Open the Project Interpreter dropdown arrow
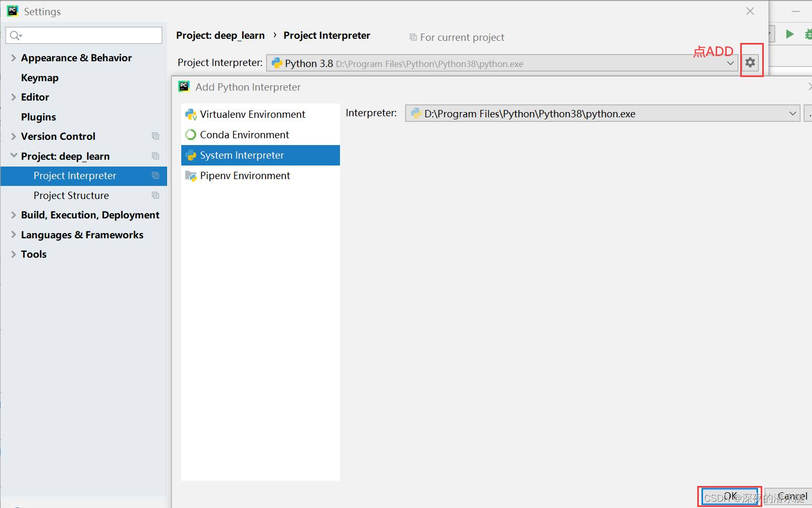 [x=730, y=63]
